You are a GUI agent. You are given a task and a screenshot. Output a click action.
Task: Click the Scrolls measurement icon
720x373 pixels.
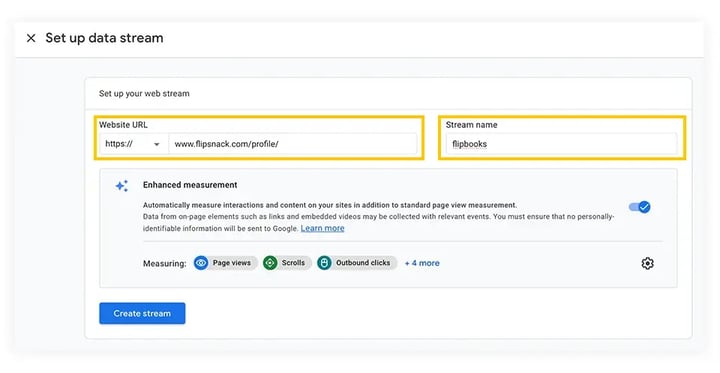[x=270, y=263]
